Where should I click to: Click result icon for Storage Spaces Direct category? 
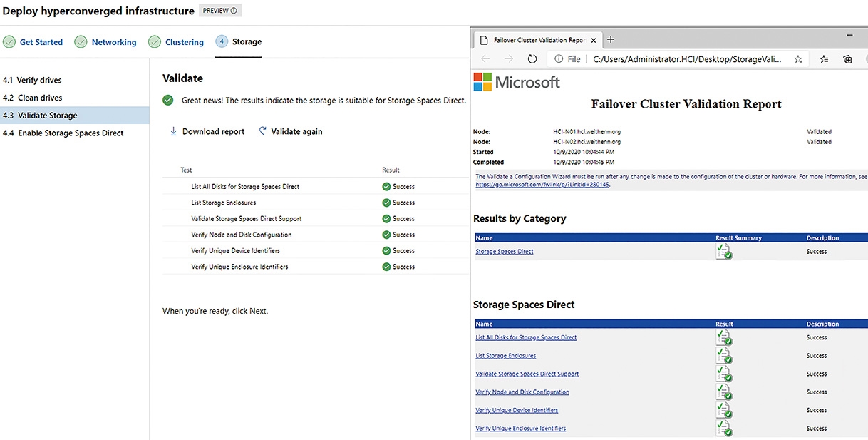click(x=724, y=251)
